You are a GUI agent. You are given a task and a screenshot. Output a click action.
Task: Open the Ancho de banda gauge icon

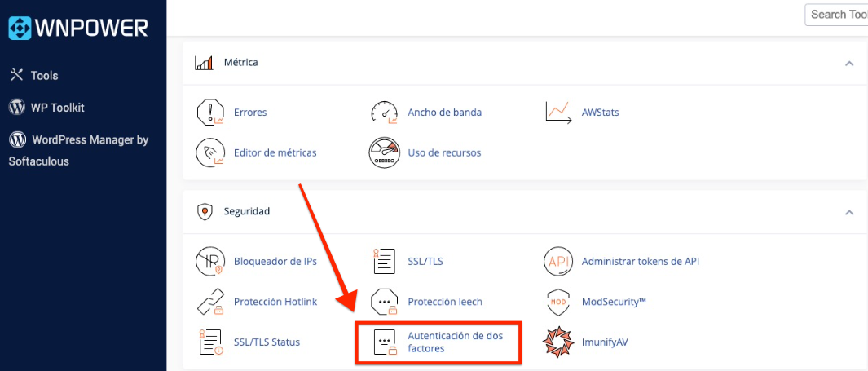tap(384, 112)
